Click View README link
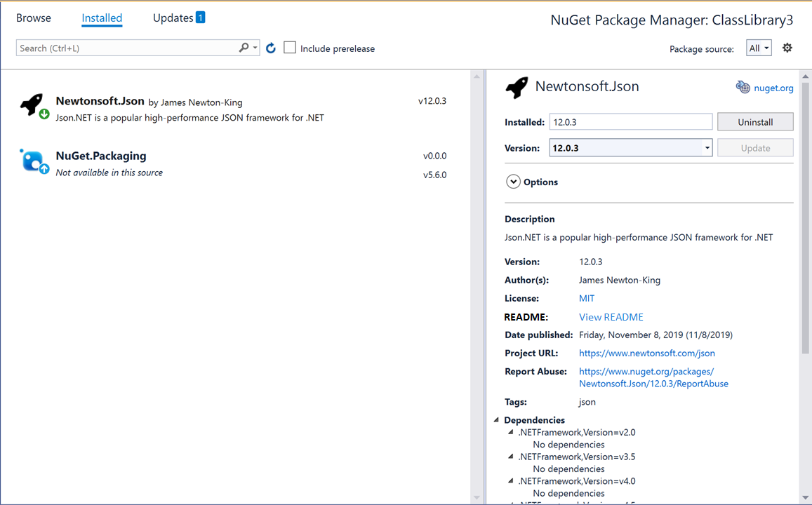 coord(611,316)
